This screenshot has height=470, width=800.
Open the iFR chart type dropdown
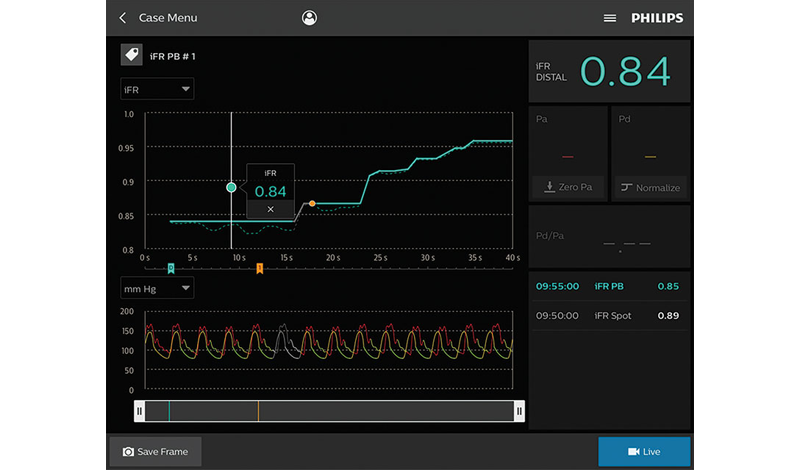click(157, 90)
